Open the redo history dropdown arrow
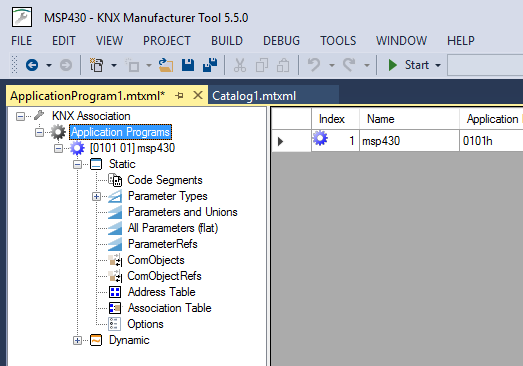Screen dimensions: 523x366 367,65
